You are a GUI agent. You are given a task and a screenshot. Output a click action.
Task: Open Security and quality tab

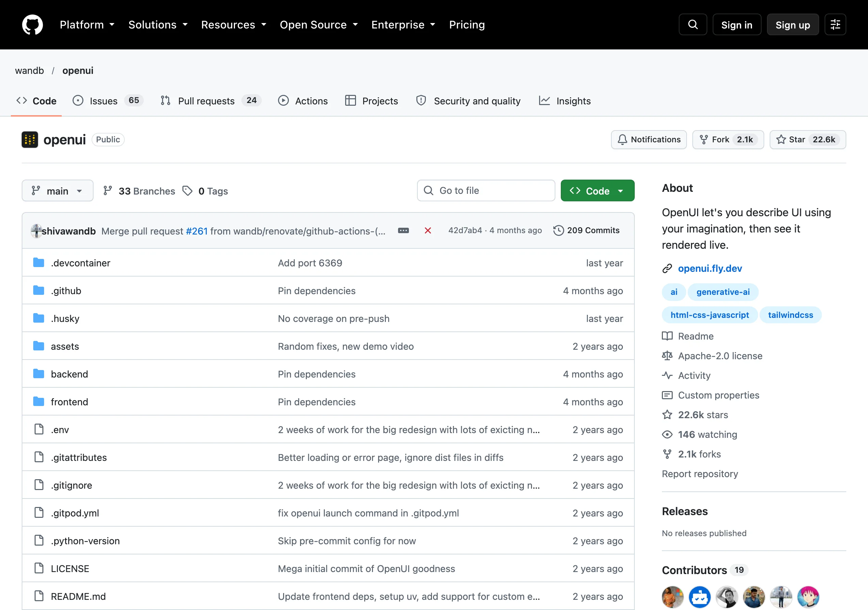(x=468, y=101)
